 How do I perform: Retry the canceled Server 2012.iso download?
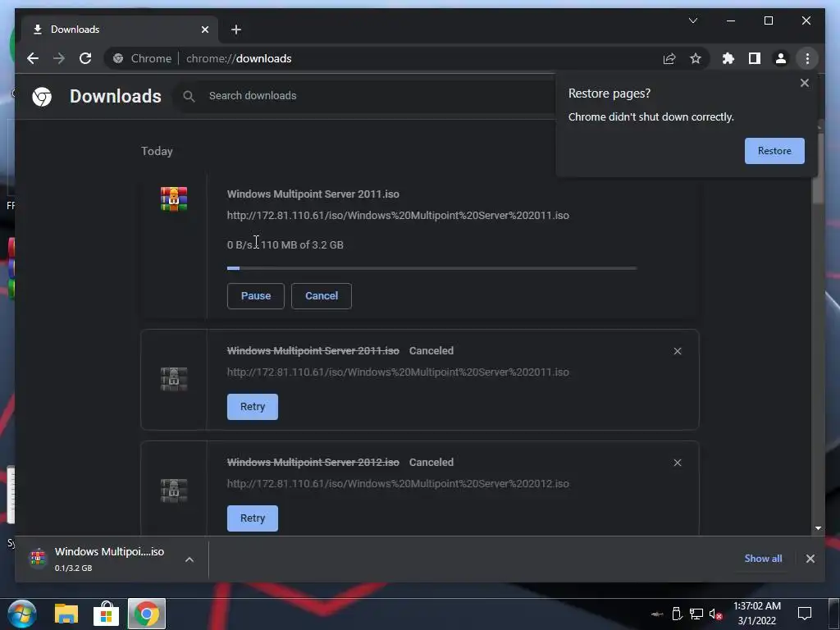tap(253, 518)
